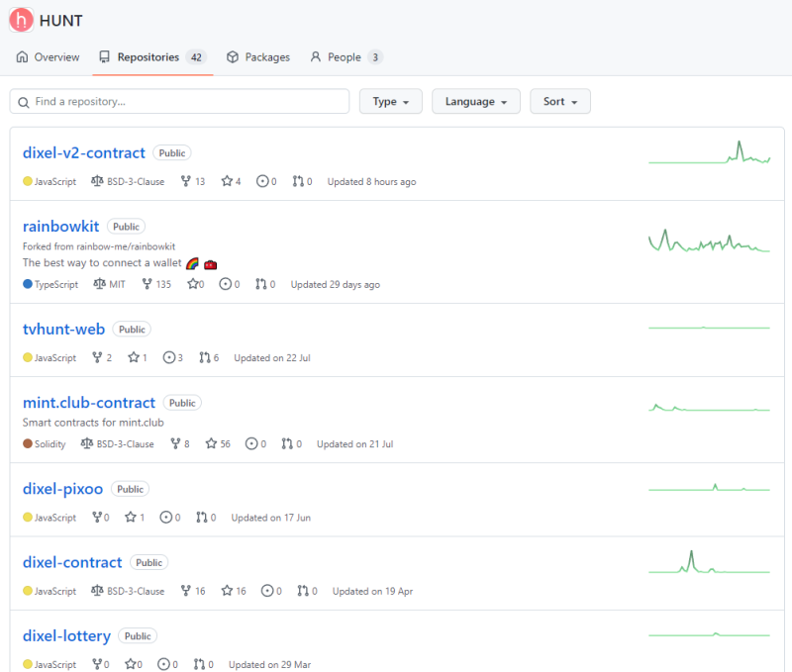Focus the Find a repository search field

(179, 102)
